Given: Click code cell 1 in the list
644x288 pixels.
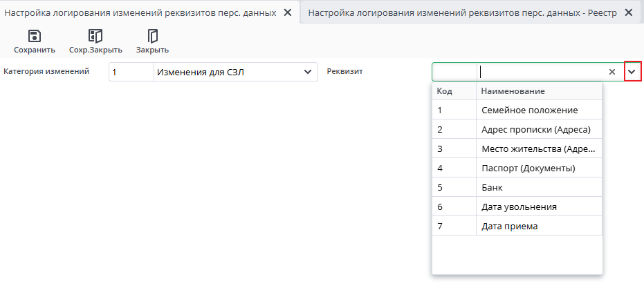Looking at the screenshot, I should 454,111.
